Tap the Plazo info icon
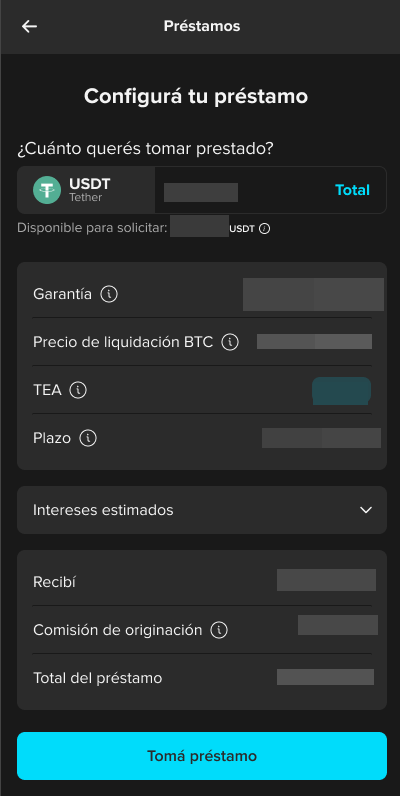Screen dimensions: 400x796 [88, 438]
